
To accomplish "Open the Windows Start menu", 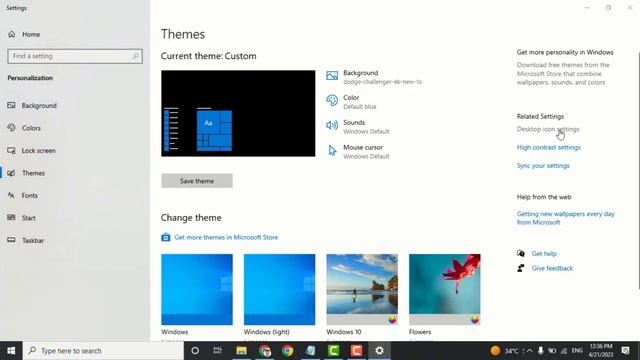I will 11,351.
